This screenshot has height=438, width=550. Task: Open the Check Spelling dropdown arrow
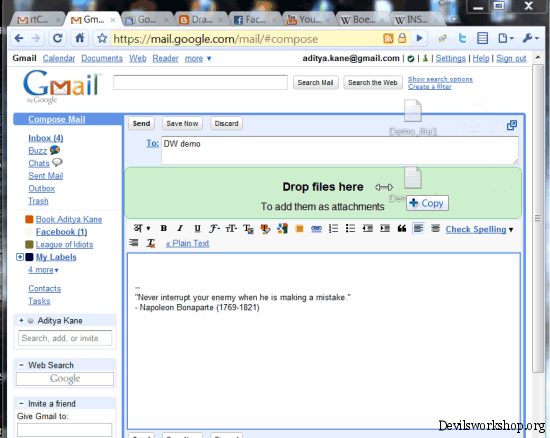point(511,230)
